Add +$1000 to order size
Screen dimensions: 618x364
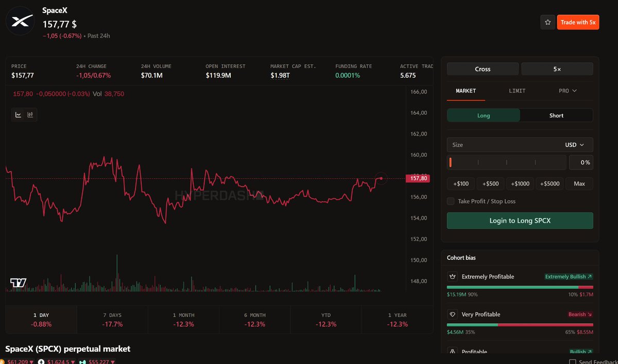click(520, 184)
